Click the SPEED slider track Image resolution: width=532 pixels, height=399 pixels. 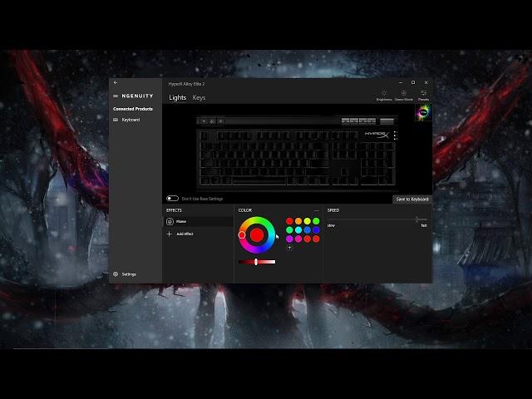377,219
